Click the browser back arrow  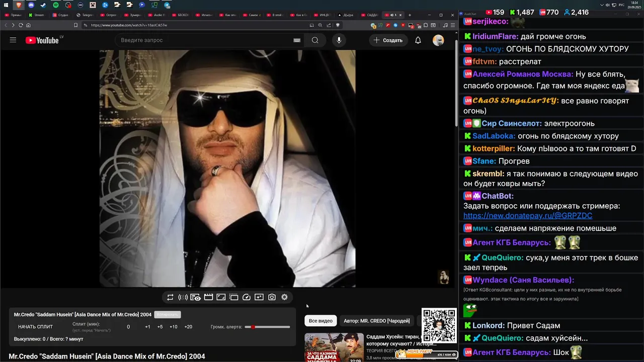click(6, 25)
